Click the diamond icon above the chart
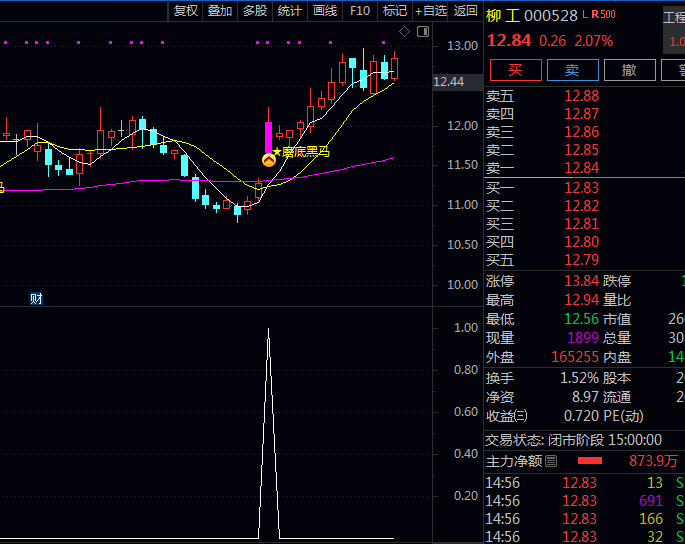Image resolution: width=685 pixels, height=544 pixels. (x=405, y=31)
